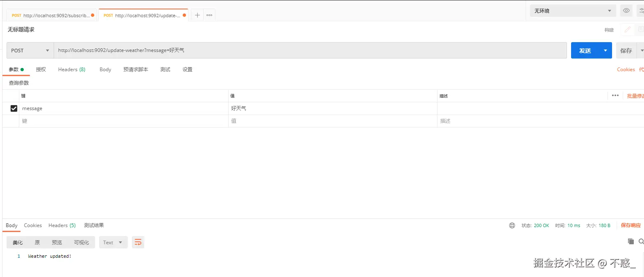This screenshot has height=277, width=644.
Task: Uncheck the message parameter checkbox
Action: coord(14,108)
